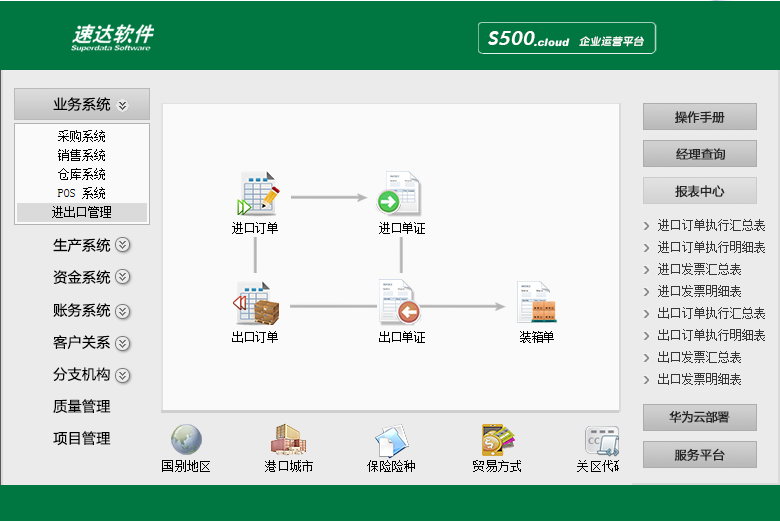This screenshot has height=522, width=780.
Task: Click the 华为云部署 button
Action: (x=699, y=417)
